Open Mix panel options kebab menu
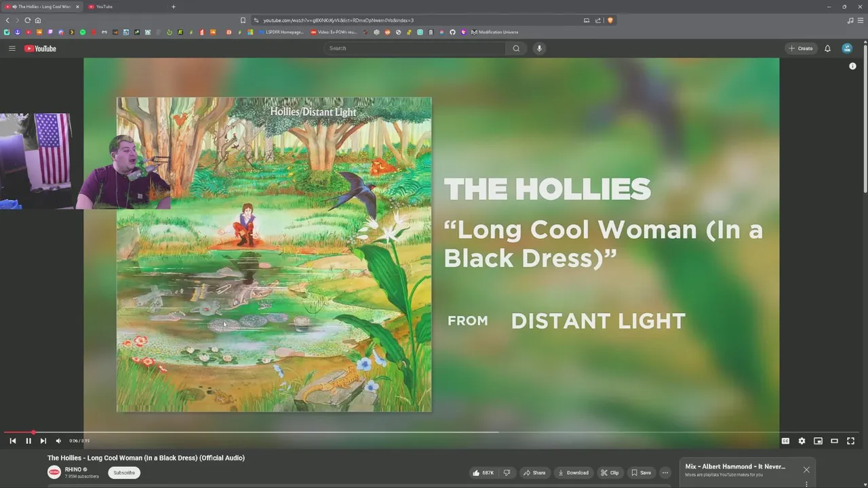 (x=806, y=484)
